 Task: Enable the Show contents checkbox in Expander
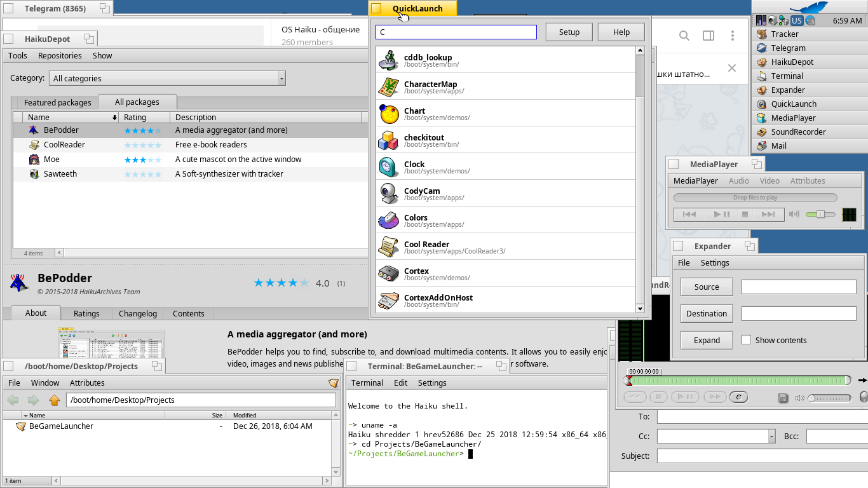(746, 340)
